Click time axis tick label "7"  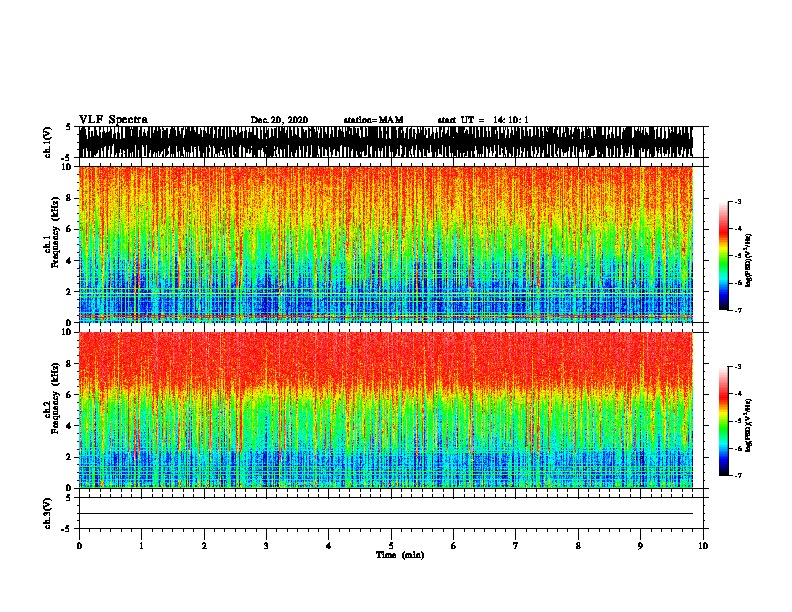[x=516, y=546]
